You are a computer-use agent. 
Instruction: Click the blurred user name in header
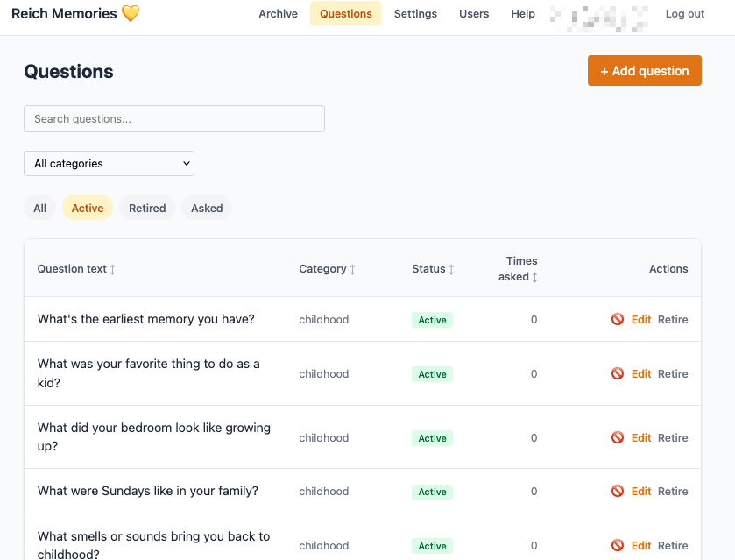[599, 18]
